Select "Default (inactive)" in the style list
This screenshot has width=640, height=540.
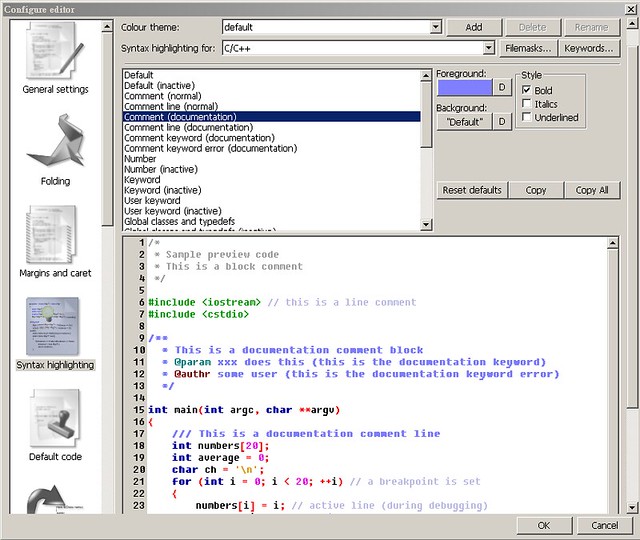(x=271, y=85)
